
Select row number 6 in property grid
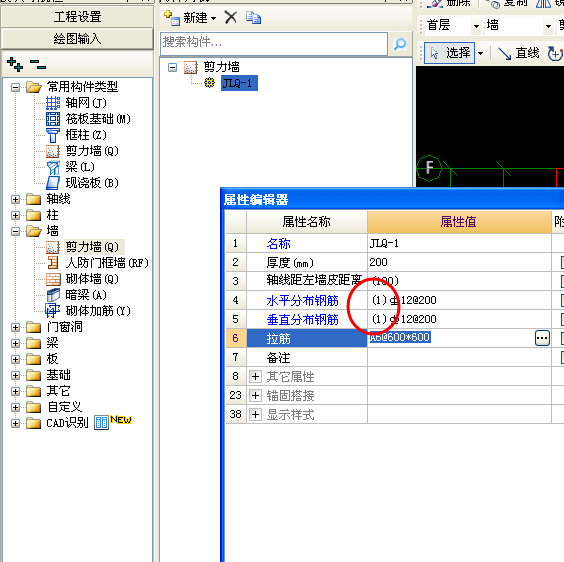tap(236, 338)
